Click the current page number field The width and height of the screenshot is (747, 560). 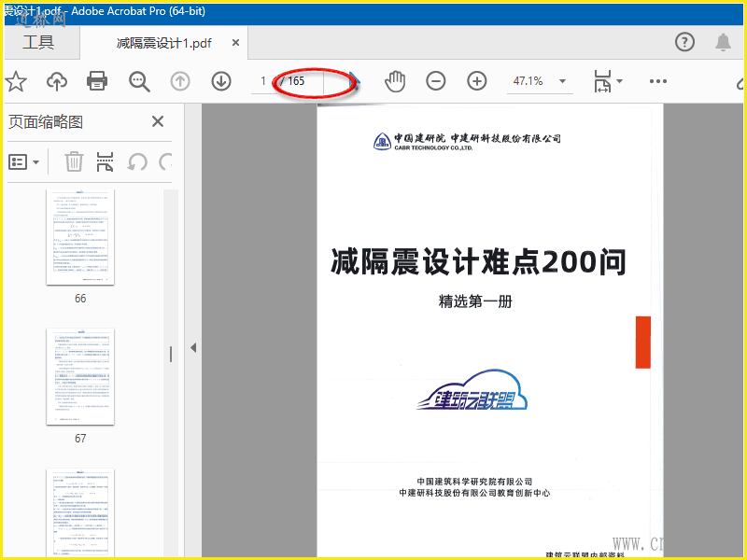263,81
